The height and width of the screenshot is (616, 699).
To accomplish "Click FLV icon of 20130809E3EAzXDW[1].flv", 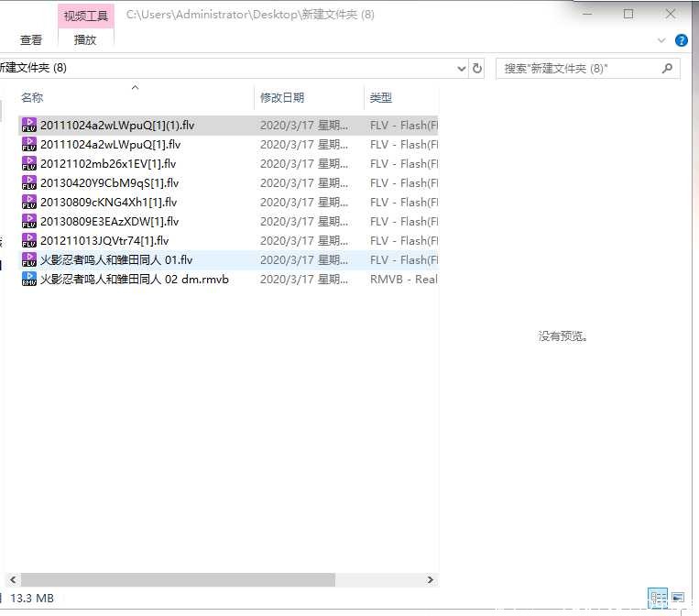I will click(x=29, y=221).
